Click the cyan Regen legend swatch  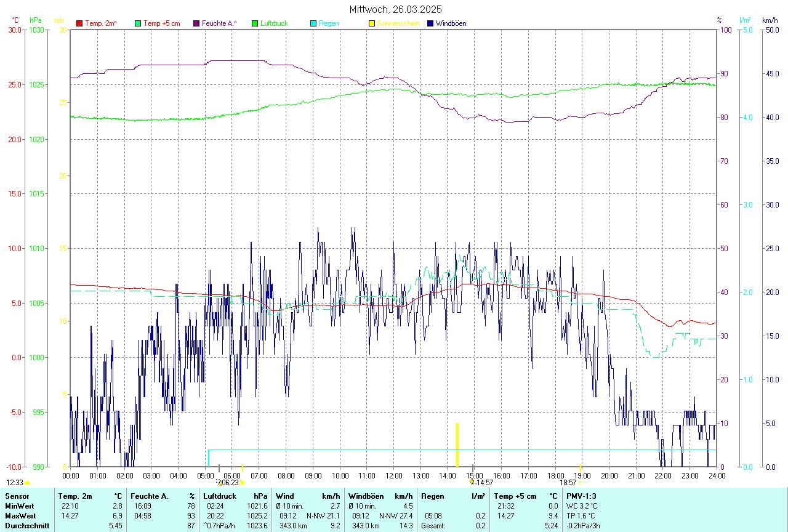tap(313, 23)
